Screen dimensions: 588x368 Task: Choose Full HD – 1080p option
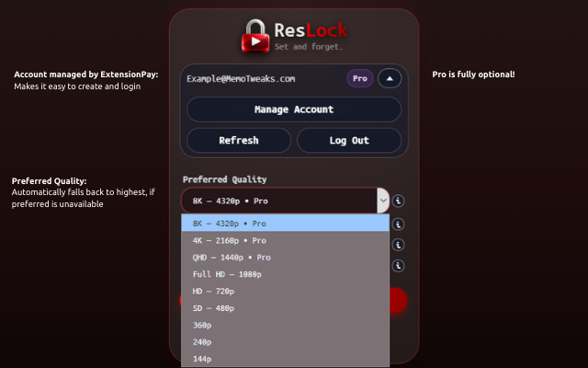tap(286, 274)
